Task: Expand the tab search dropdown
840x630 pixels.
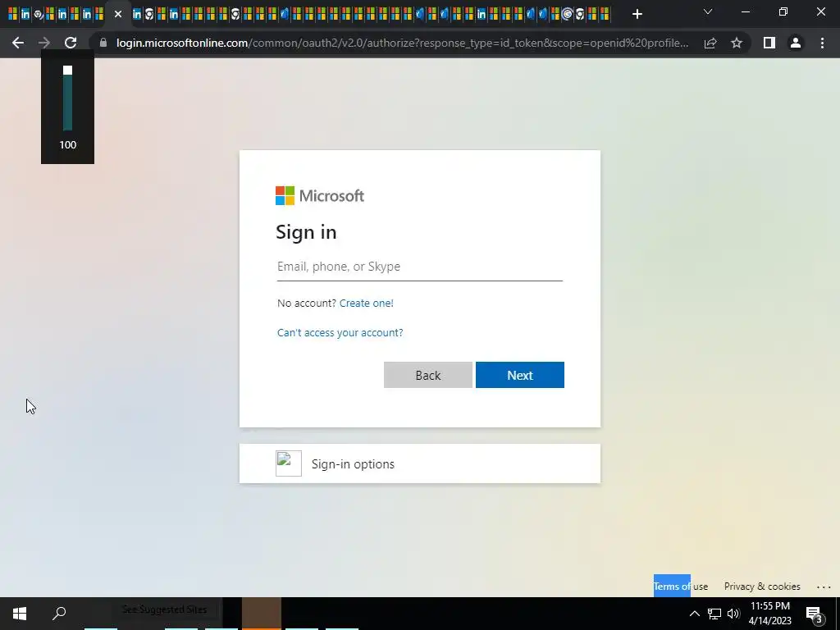Action: click(x=708, y=11)
